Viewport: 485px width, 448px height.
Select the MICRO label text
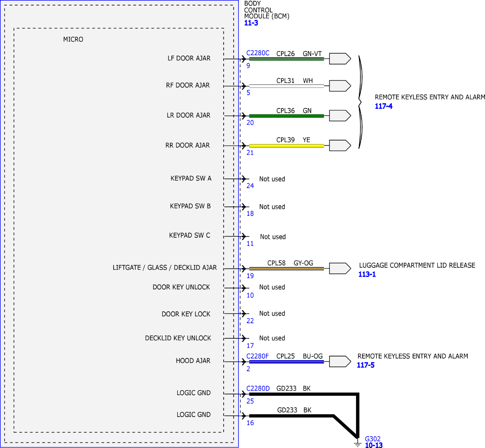click(73, 39)
